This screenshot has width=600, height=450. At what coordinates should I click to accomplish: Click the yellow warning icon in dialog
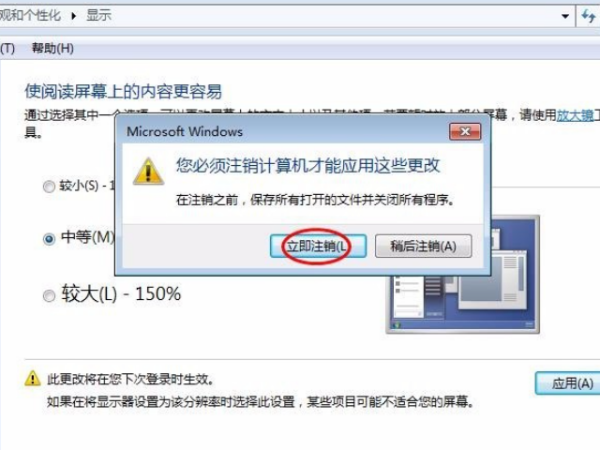148,171
